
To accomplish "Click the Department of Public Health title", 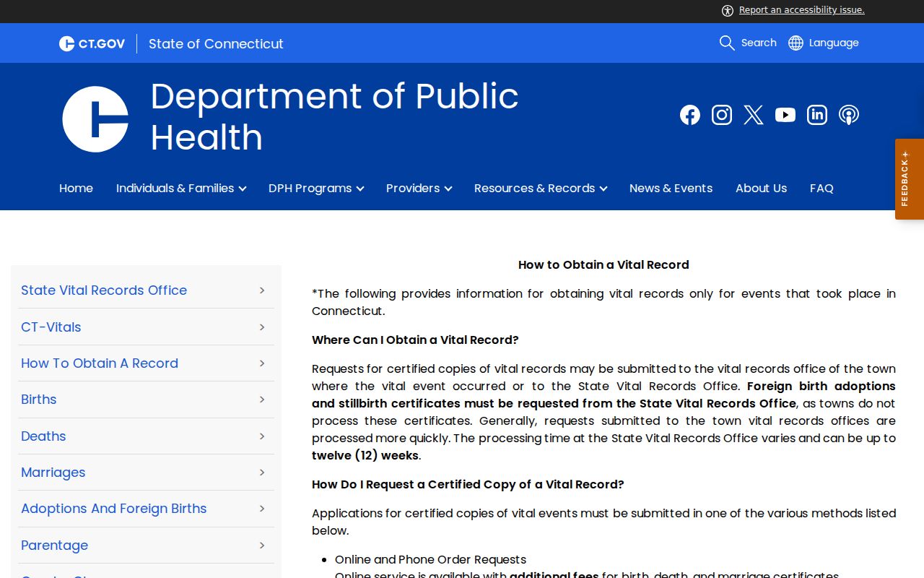I will [334, 116].
